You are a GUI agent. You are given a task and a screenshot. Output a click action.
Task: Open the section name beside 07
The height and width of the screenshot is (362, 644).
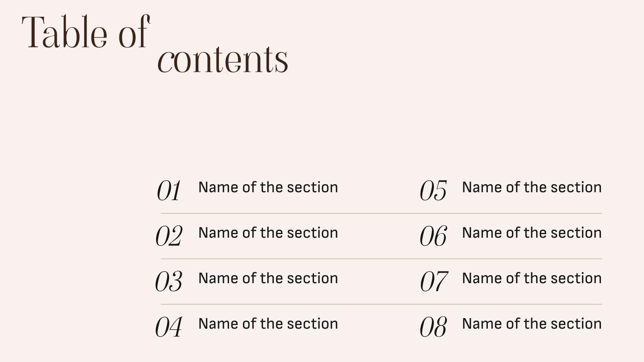point(532,278)
